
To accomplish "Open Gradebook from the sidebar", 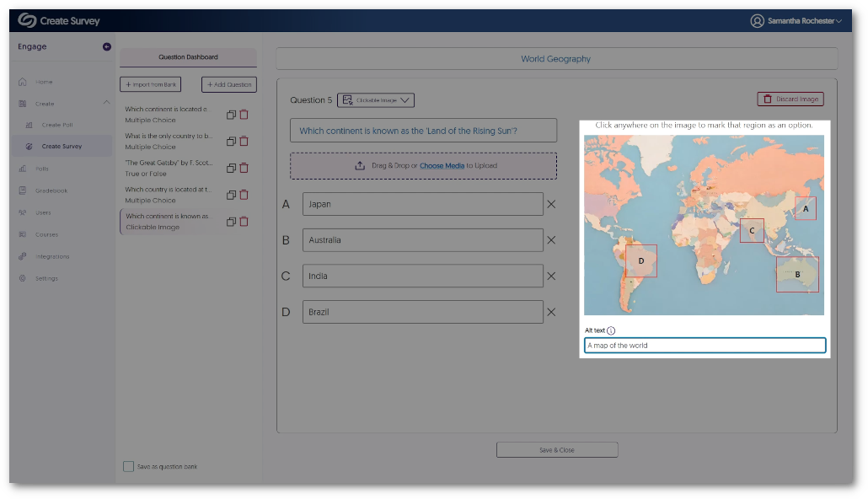I will tap(51, 190).
